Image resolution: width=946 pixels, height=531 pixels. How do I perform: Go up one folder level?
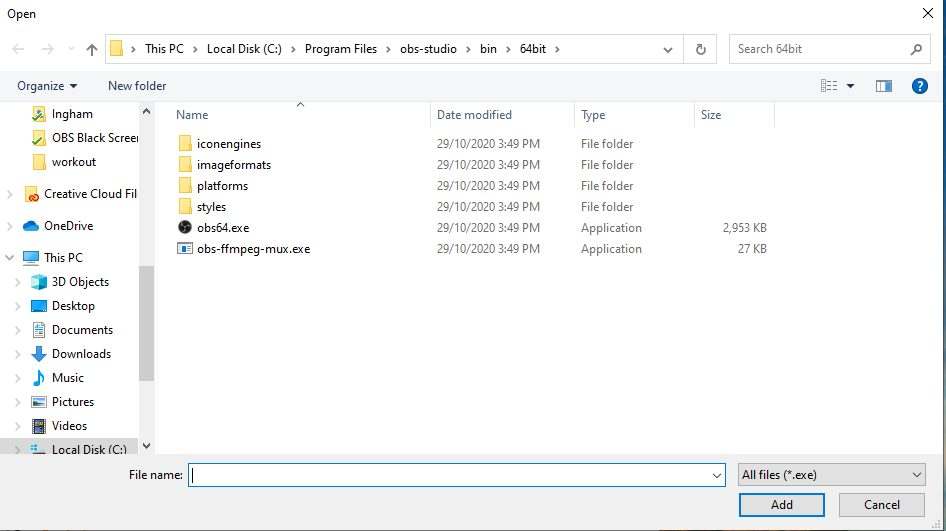click(91, 49)
